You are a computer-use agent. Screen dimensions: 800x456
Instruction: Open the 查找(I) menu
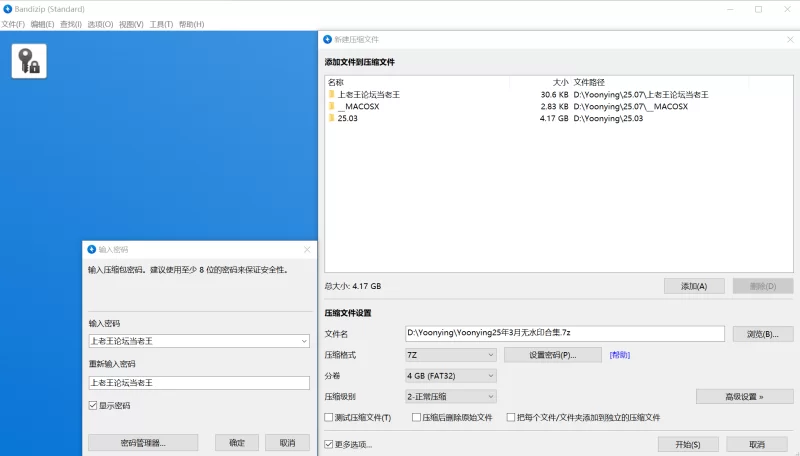click(71, 24)
